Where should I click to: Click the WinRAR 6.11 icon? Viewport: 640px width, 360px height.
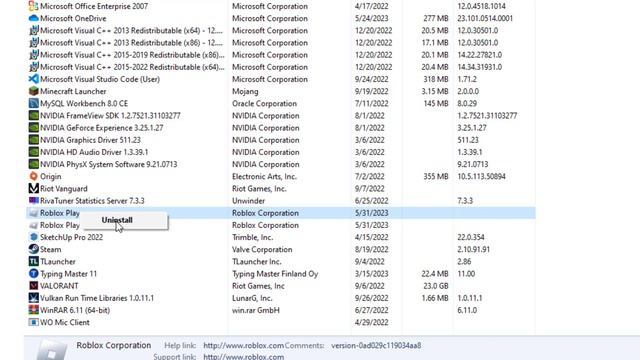[x=33, y=310]
